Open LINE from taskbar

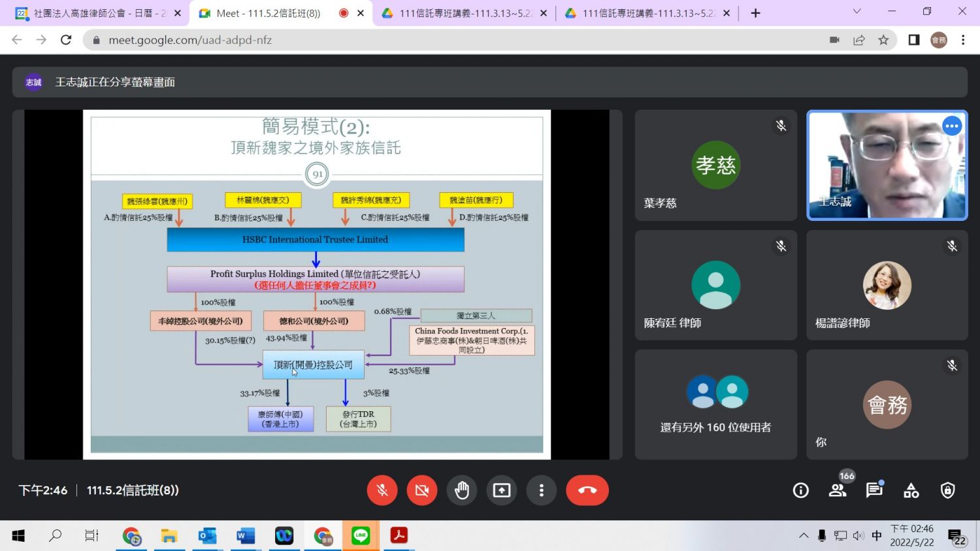click(361, 536)
